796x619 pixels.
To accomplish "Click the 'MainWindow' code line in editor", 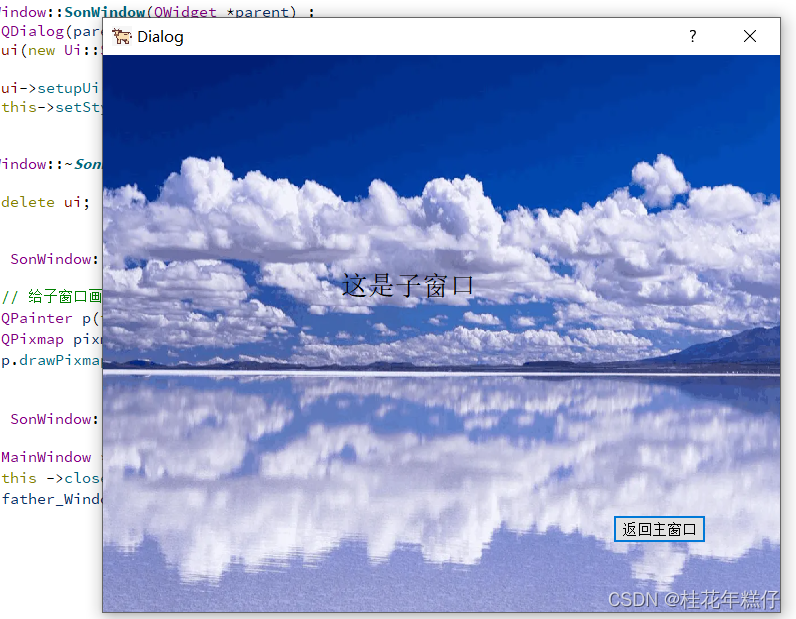I will pos(46,457).
